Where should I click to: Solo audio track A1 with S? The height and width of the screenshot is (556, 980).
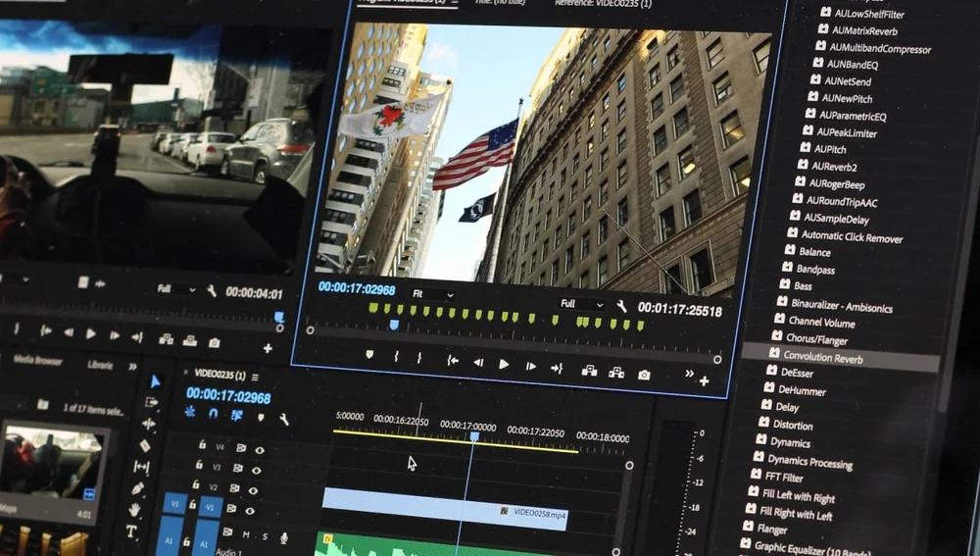coord(265,536)
